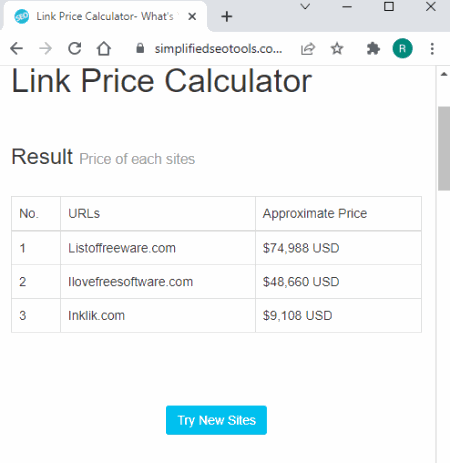Bookmark this page with the star

pyautogui.click(x=337, y=49)
